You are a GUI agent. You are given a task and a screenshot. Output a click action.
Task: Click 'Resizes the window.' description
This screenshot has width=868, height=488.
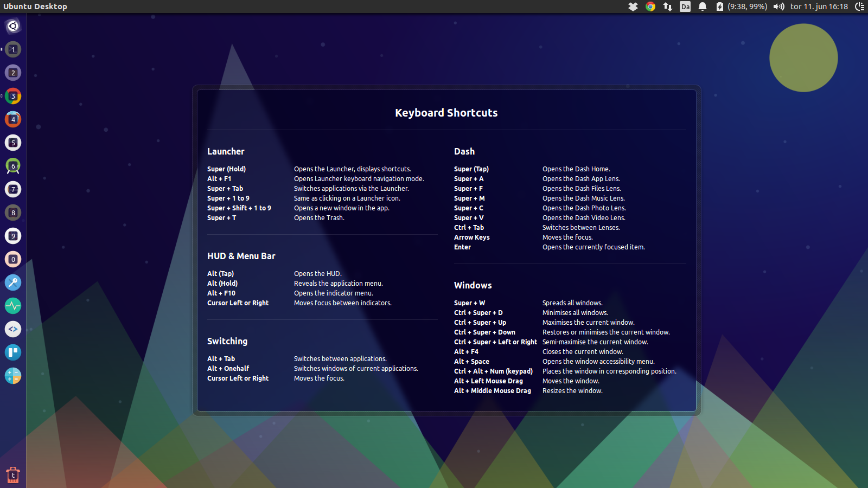coord(572,391)
